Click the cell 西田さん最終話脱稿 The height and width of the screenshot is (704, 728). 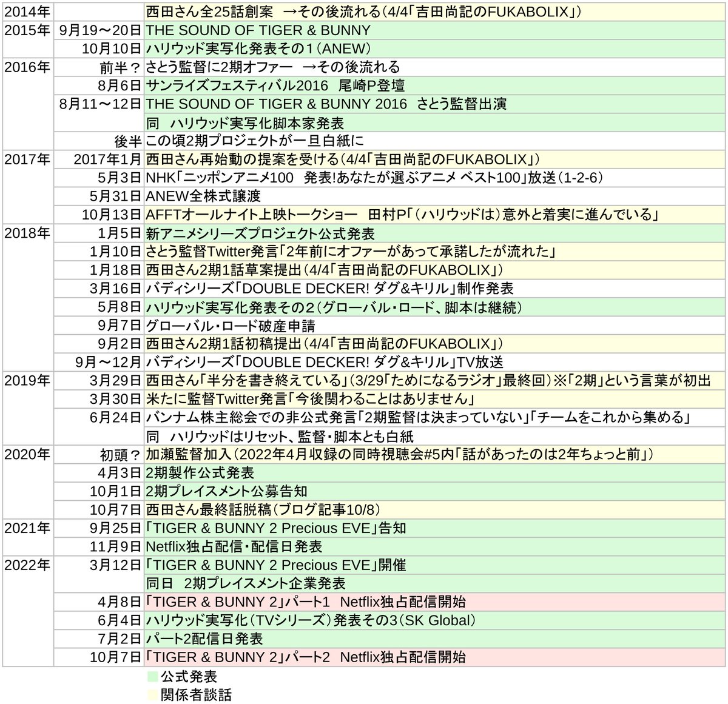tap(435, 510)
